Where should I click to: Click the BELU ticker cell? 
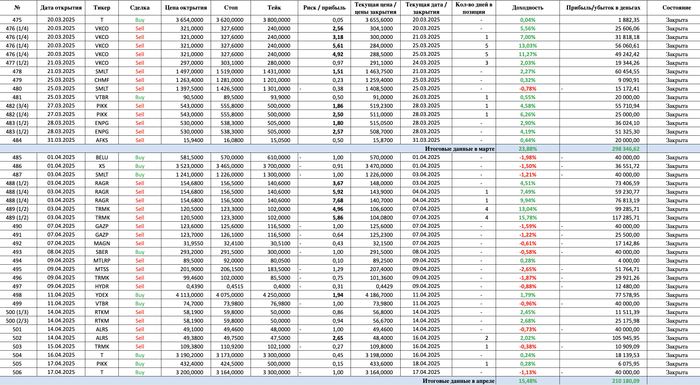tap(102, 158)
